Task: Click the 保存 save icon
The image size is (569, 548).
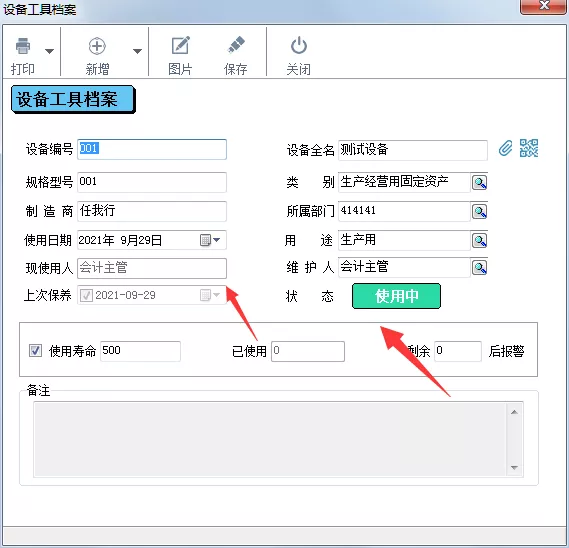Action: [x=236, y=45]
